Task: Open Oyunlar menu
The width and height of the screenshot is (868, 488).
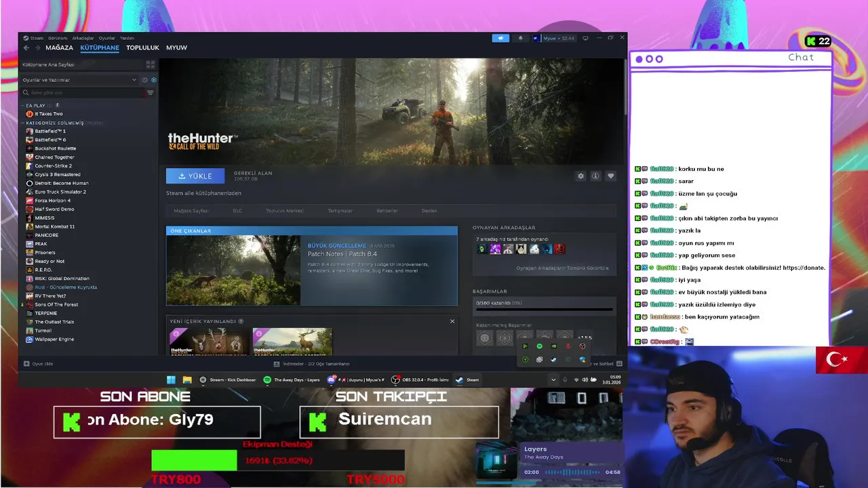Action: coord(107,38)
